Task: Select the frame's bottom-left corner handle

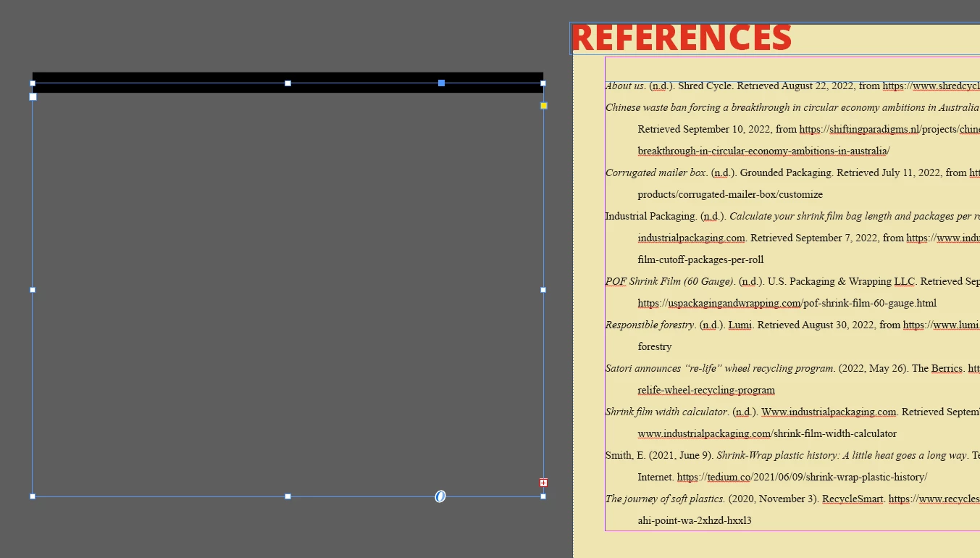Action: (x=33, y=496)
